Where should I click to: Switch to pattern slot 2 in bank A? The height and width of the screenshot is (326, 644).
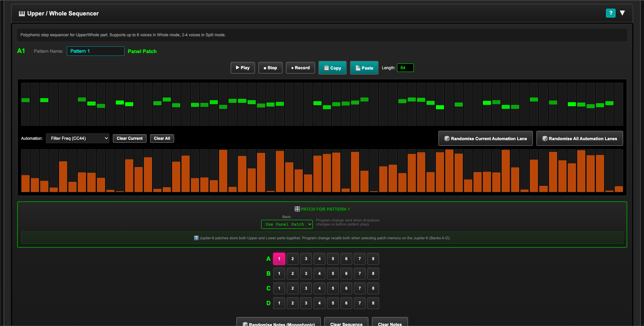pyautogui.click(x=292, y=259)
